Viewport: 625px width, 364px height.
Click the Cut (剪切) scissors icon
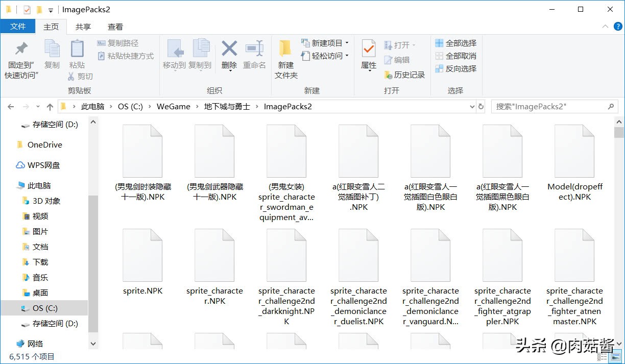(x=71, y=76)
